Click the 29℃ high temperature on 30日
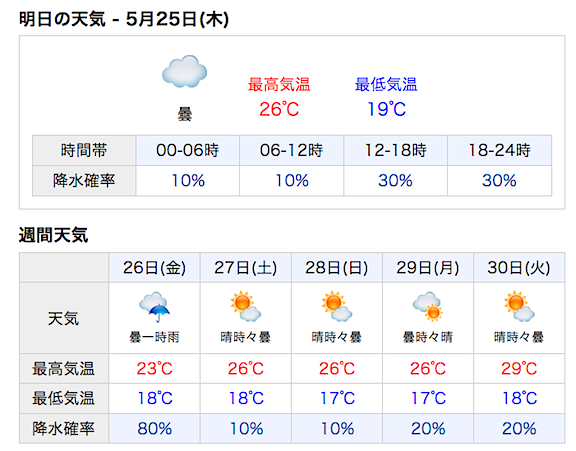Screen dimensions: 576x451 519,368
